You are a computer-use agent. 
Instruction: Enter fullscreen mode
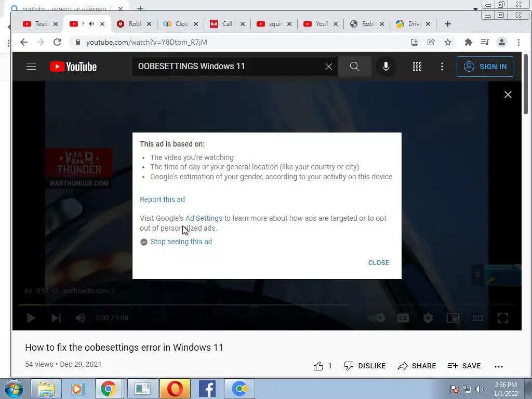[x=503, y=318]
